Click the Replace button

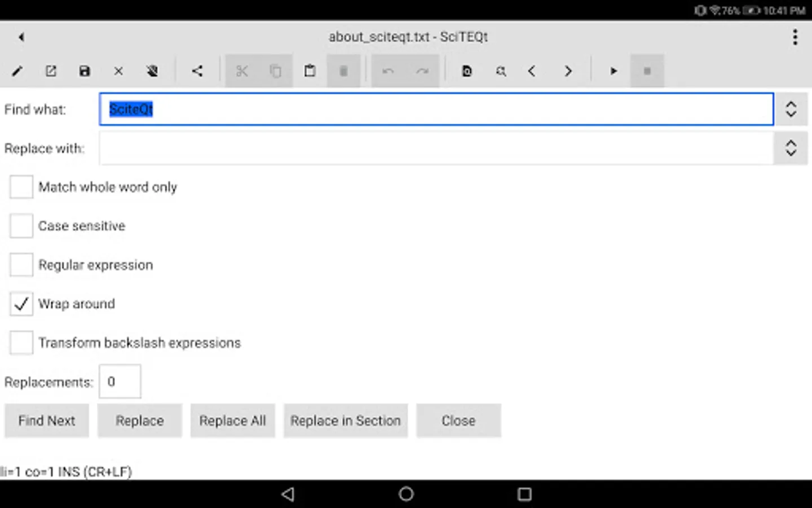(x=140, y=421)
